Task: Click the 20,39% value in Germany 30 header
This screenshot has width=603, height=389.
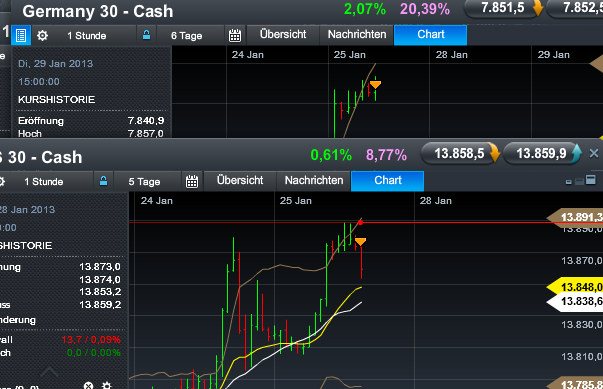Action: pos(425,9)
